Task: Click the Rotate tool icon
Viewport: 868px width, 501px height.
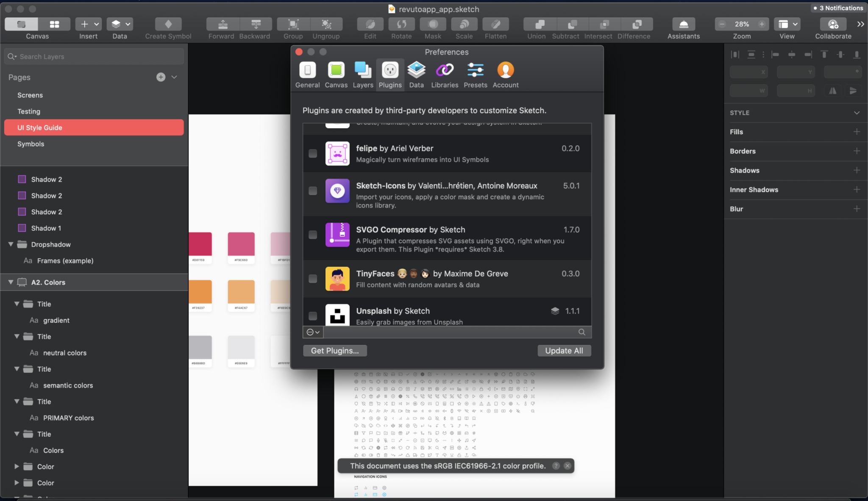Action: [x=402, y=24]
